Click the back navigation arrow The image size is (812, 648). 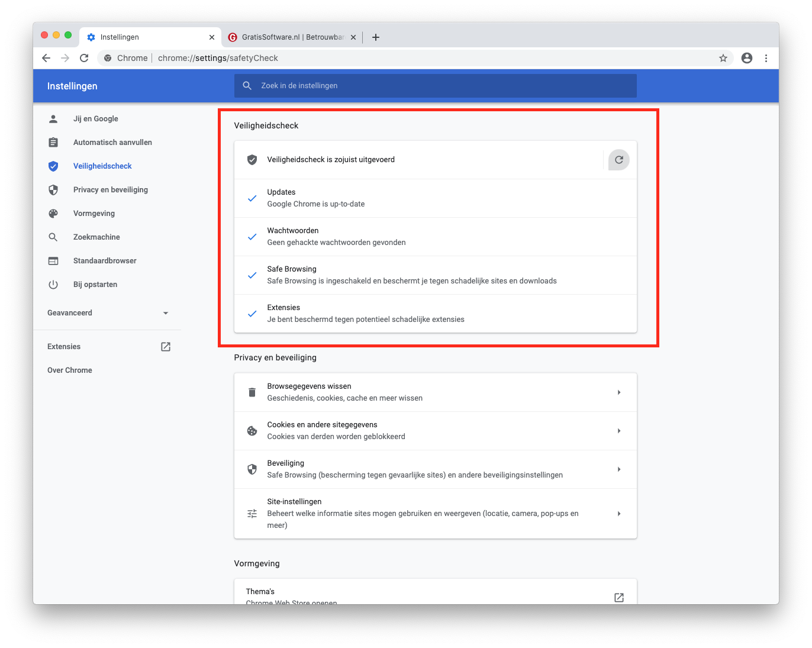[x=46, y=58]
